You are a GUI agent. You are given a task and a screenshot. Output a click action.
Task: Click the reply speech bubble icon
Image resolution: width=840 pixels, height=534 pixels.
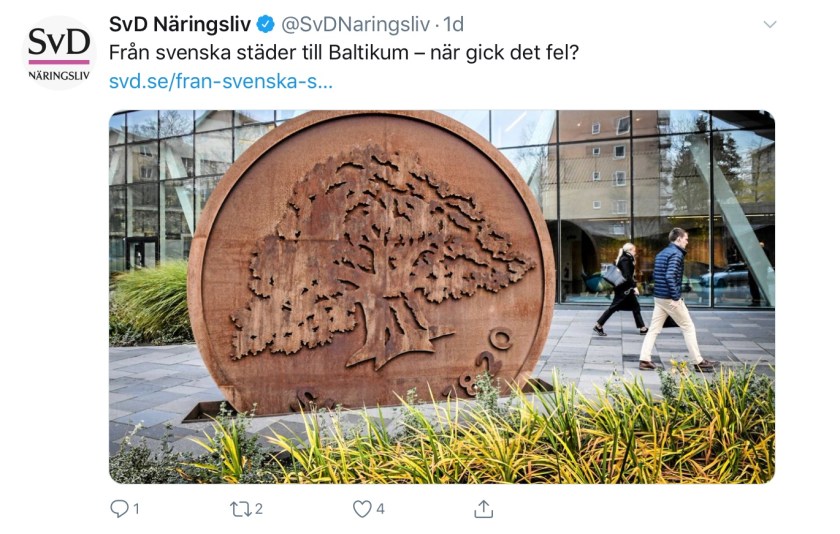click(x=118, y=508)
